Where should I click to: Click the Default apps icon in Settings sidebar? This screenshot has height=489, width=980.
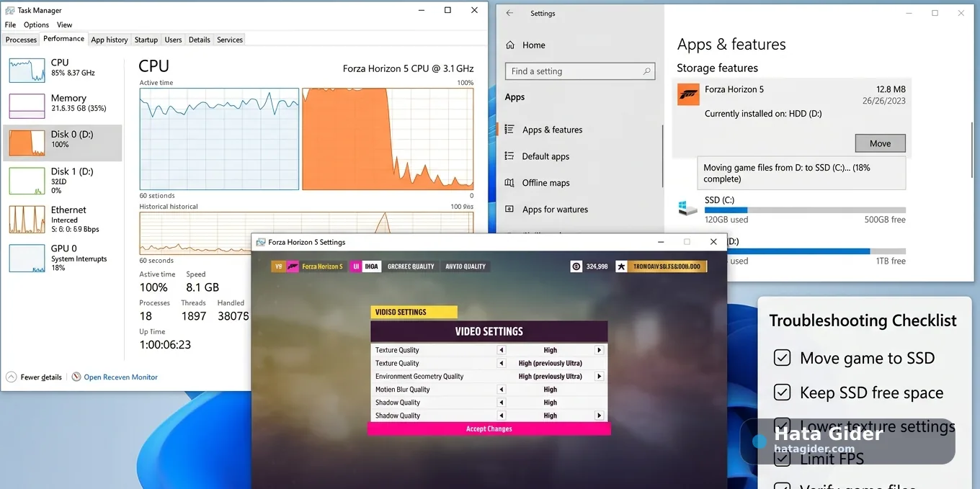[x=509, y=156]
